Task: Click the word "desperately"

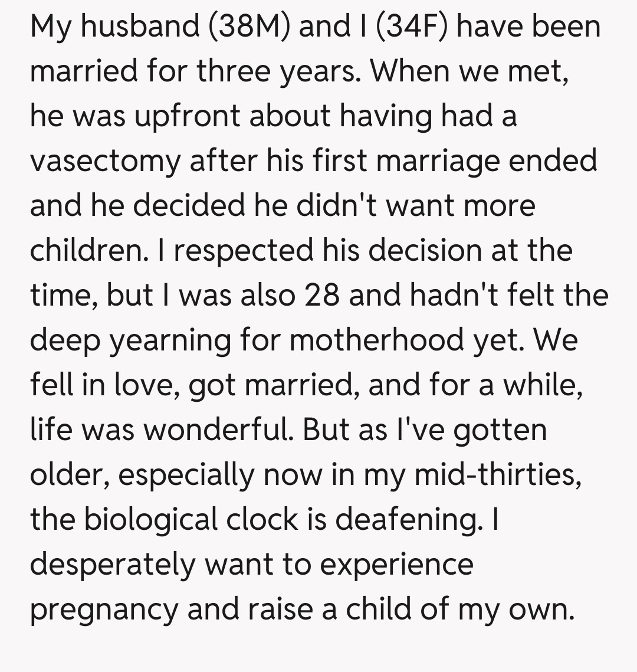Action: click(113, 565)
